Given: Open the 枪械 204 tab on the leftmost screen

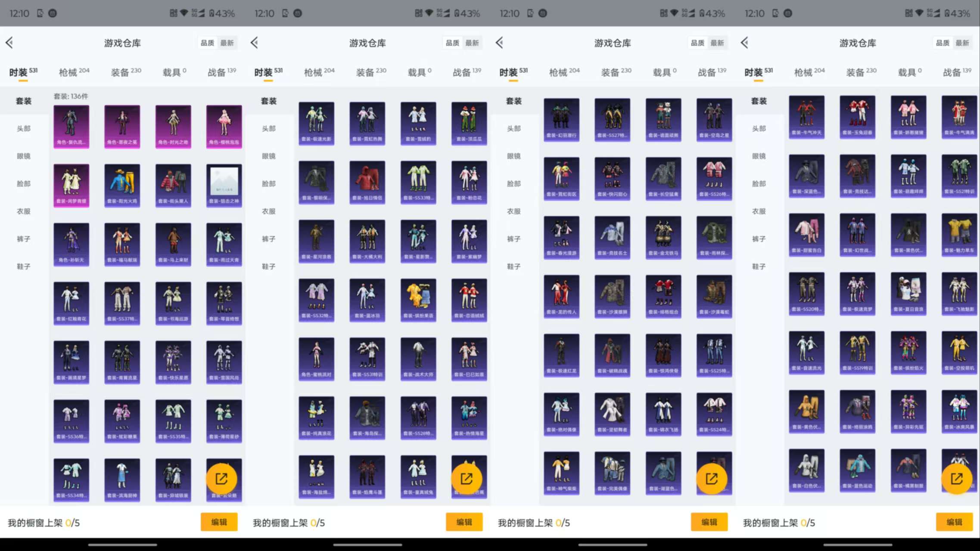Looking at the screenshot, I should 74,72.
